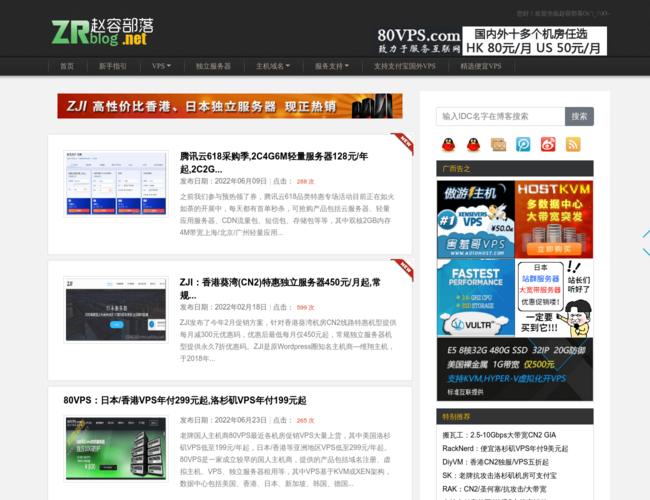The width and height of the screenshot is (650, 500).
Task: Expand the 主机域名 dropdown menu
Action: coord(273,66)
